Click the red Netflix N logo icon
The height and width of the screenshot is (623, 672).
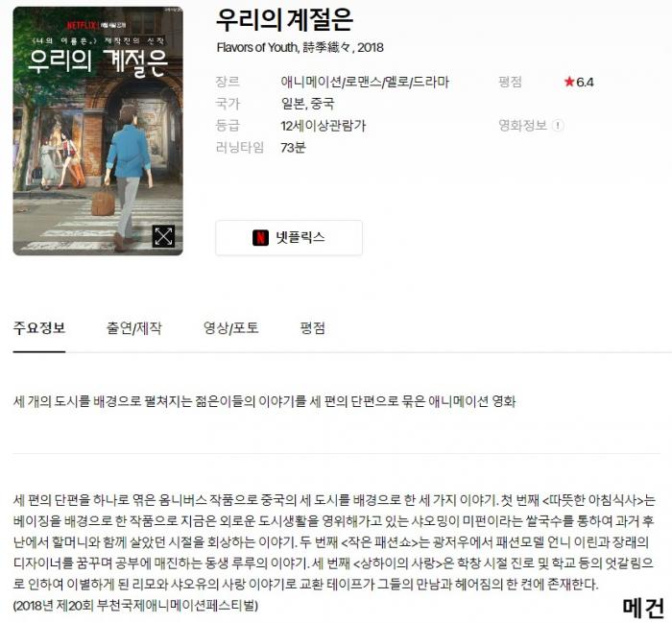[260, 237]
